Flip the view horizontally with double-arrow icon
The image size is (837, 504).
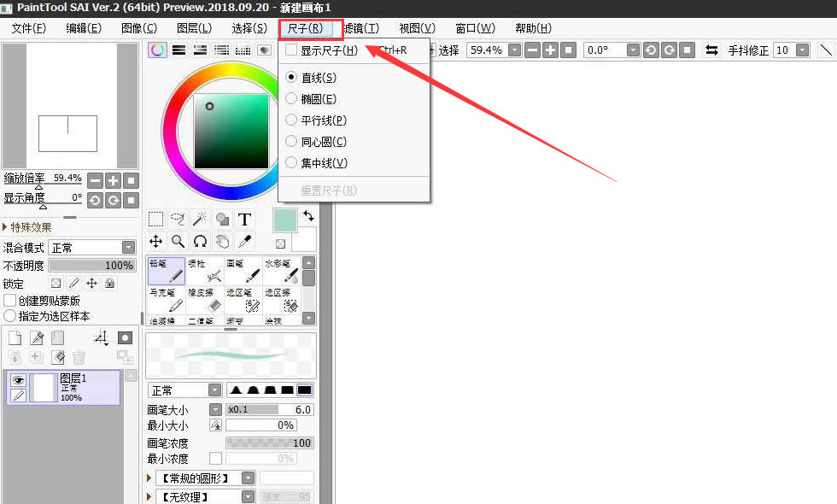[x=711, y=50]
